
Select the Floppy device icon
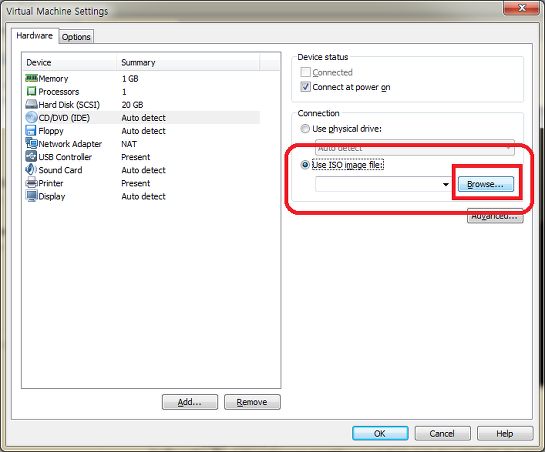pos(31,131)
